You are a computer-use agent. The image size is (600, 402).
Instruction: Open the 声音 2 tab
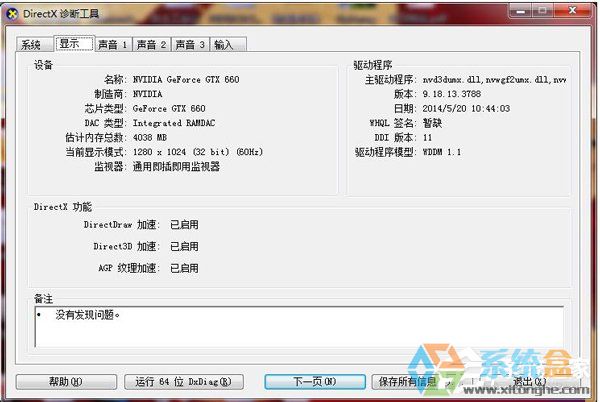click(x=152, y=44)
